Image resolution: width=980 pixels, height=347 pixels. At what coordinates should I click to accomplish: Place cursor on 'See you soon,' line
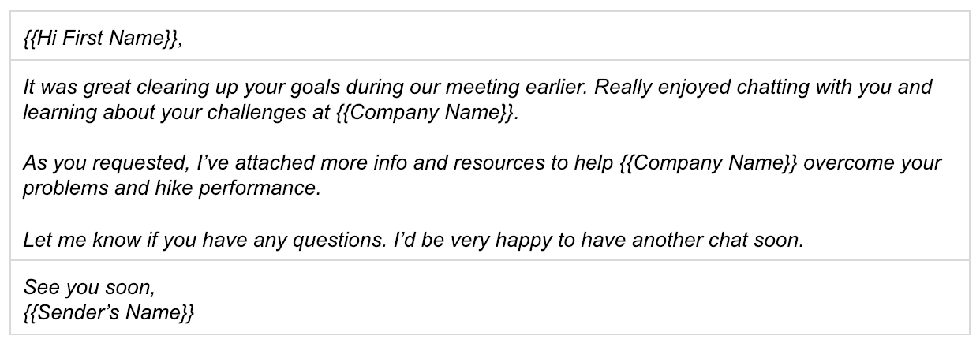(x=89, y=288)
